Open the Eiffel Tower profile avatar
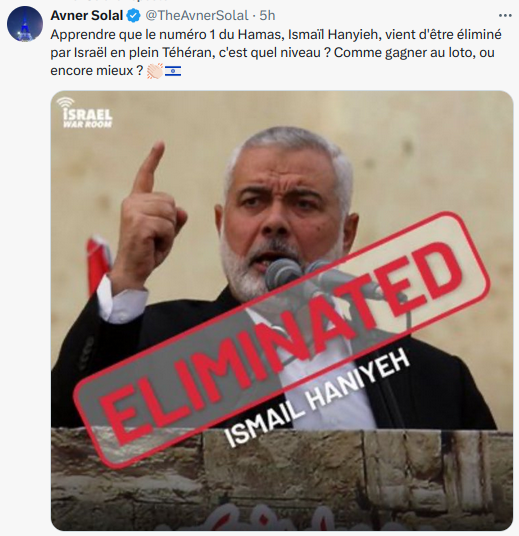519x536 pixels. pos(25,24)
